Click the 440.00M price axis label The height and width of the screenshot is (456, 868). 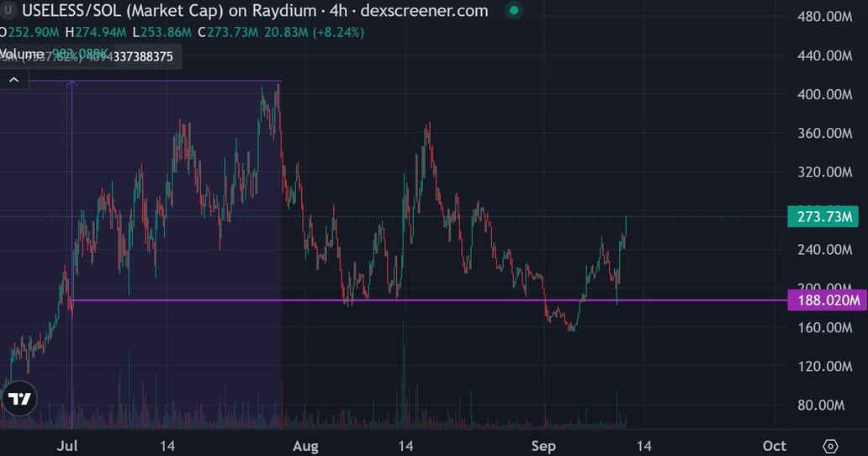pos(825,56)
